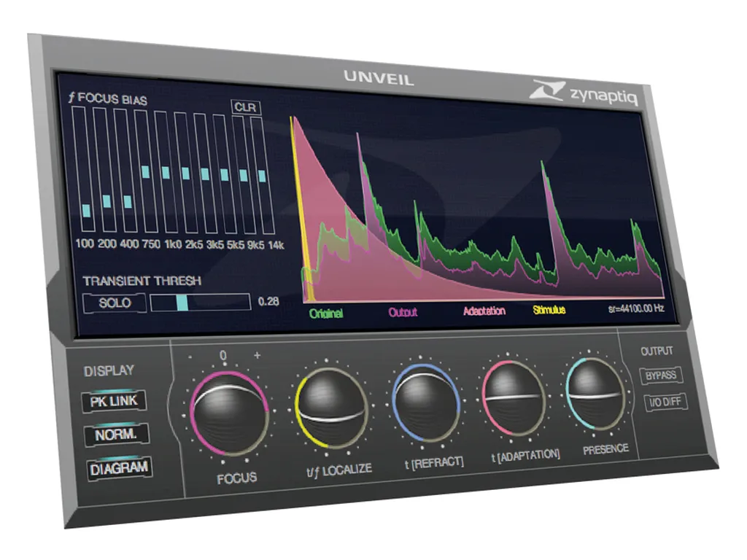Viewport: 747px width, 560px height.
Task: Toggle the NORM. display option
Action: pos(115,435)
